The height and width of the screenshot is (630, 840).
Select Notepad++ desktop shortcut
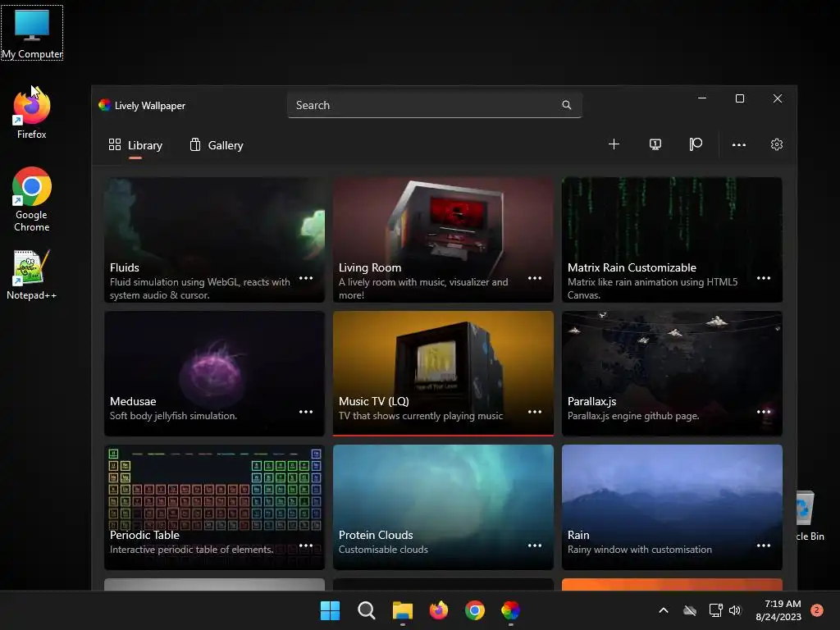[32, 275]
